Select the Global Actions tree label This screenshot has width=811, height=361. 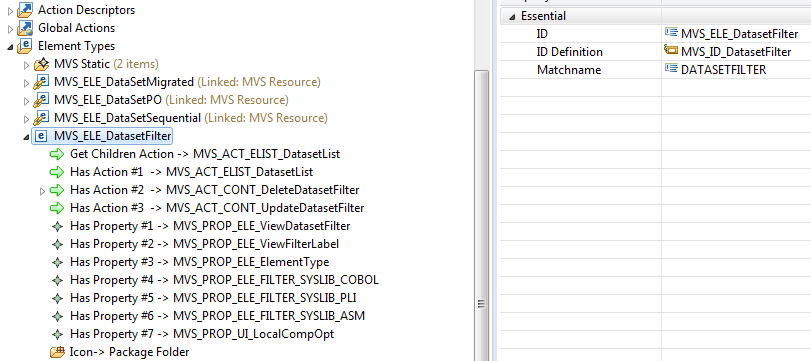click(77, 28)
